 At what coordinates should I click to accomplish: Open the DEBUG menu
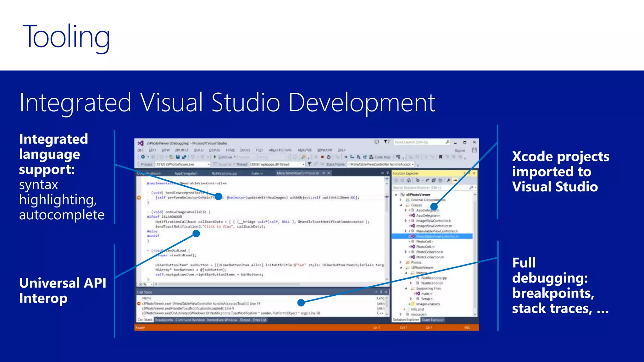click(x=214, y=150)
